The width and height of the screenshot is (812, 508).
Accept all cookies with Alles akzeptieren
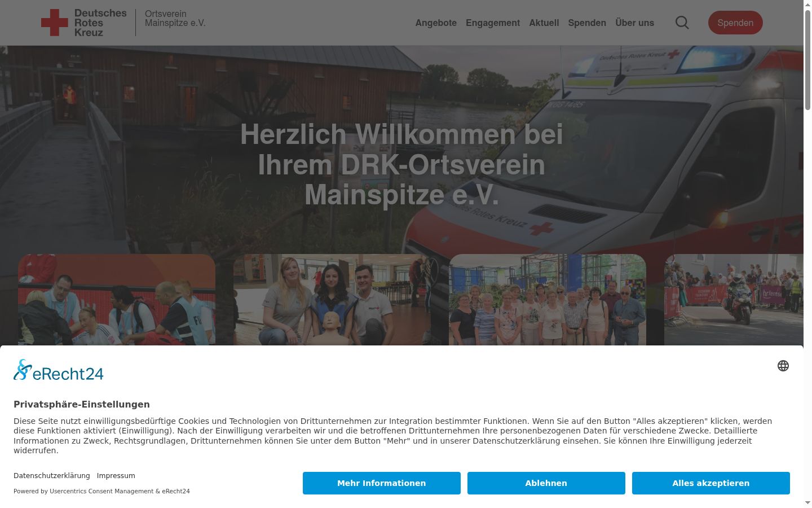(x=711, y=483)
